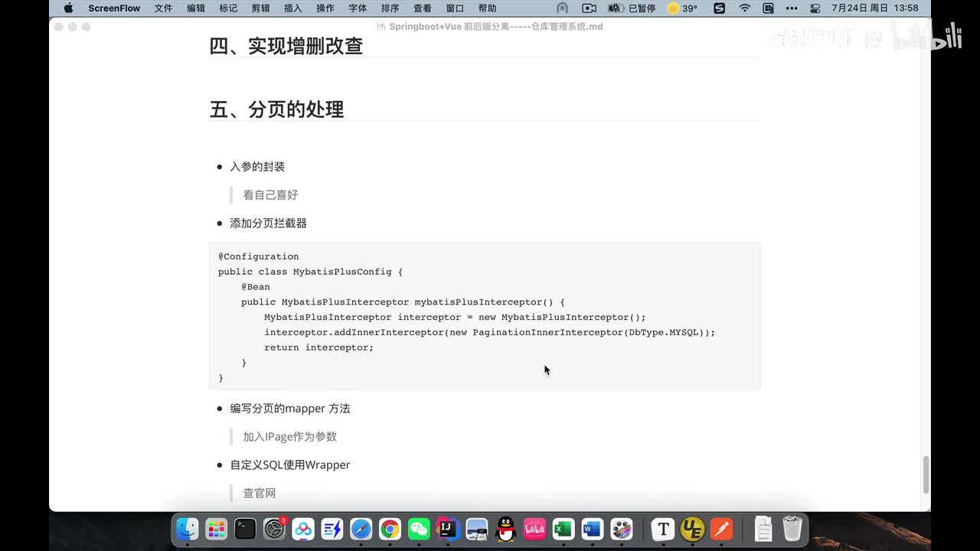The image size is (980, 551).
Task: Launch Postman from the dock
Action: tap(721, 529)
